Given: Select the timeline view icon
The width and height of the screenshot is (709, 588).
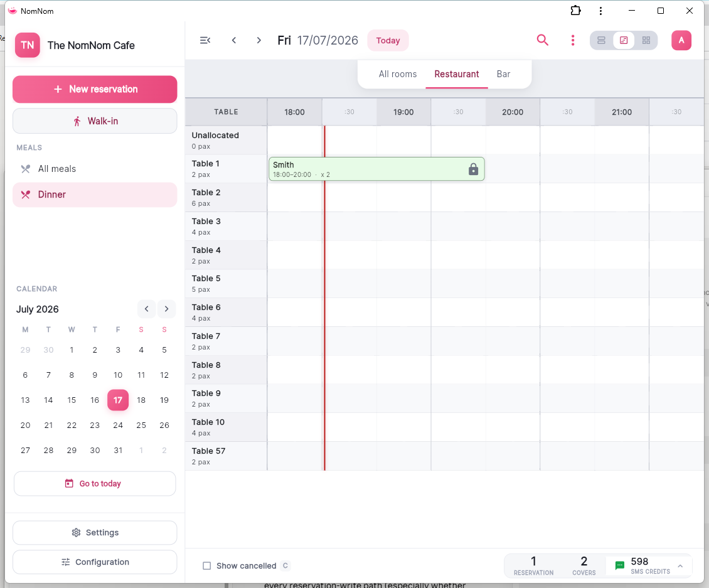Looking at the screenshot, I should click(624, 40).
